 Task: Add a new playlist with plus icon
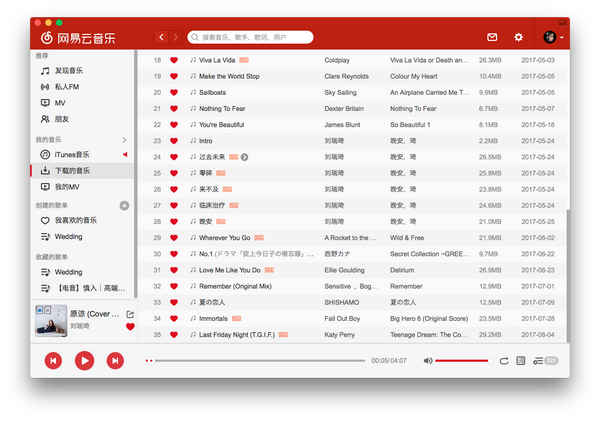pyautogui.click(x=124, y=206)
